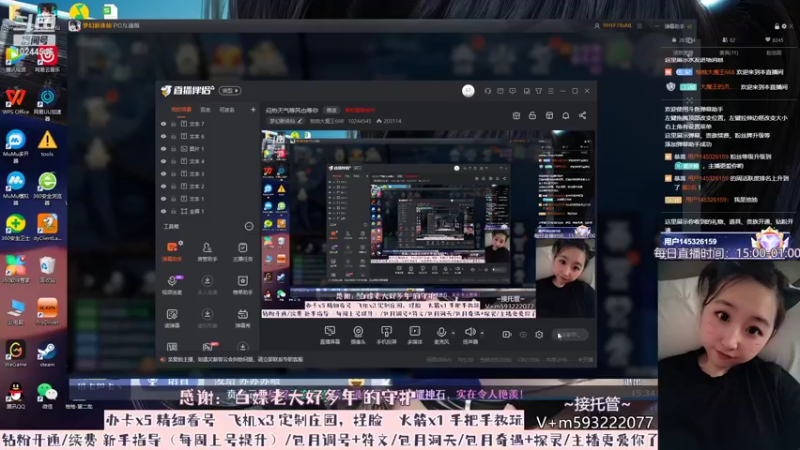
Task: Edit the game category tag with pencil
Action: [x=285, y=121]
